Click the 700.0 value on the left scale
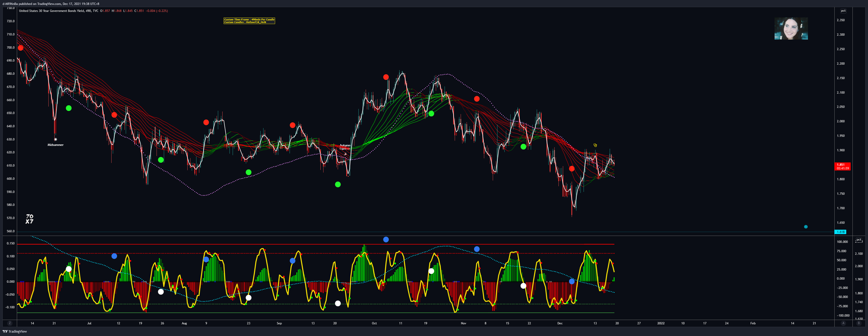 pos(11,48)
